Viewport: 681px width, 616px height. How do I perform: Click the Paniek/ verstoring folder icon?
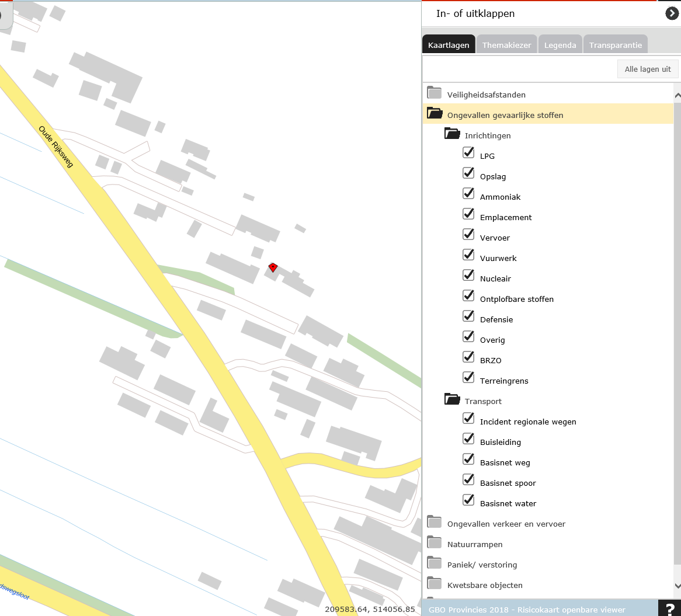434,563
